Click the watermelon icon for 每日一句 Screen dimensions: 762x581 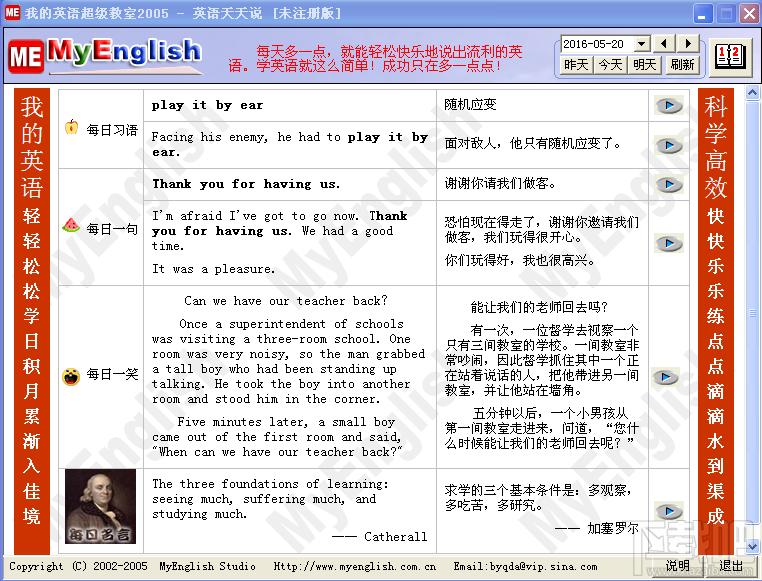tap(71, 226)
